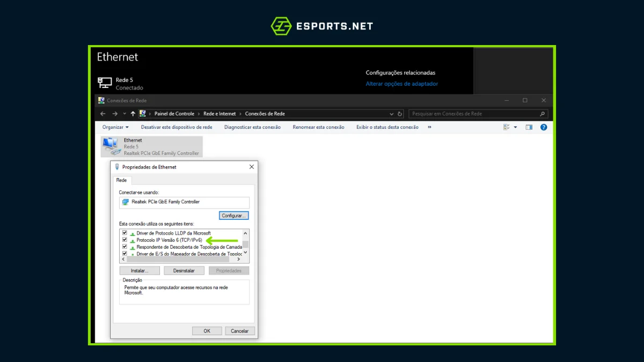The height and width of the screenshot is (362, 644).
Task: Click the Pesquisar em Conexões de Rede field
Action: click(x=472, y=114)
